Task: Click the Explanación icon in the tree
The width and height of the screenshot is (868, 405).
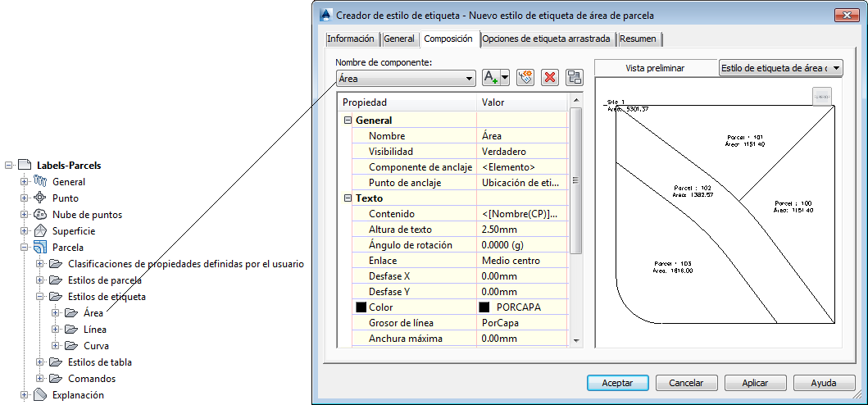Action: 40,395
